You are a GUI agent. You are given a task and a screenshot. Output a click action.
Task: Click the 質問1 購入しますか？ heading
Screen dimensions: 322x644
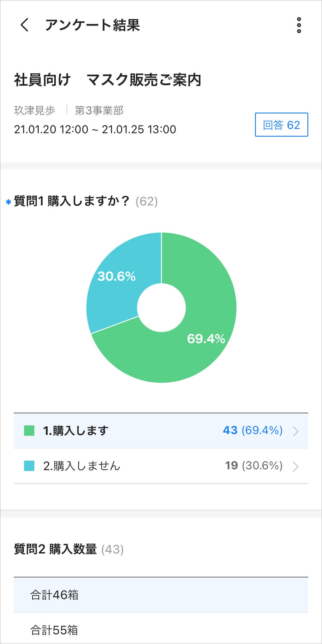[x=72, y=201]
